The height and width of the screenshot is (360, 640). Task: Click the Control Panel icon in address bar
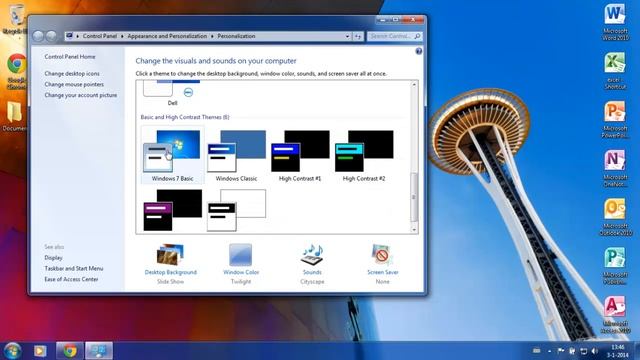point(69,36)
